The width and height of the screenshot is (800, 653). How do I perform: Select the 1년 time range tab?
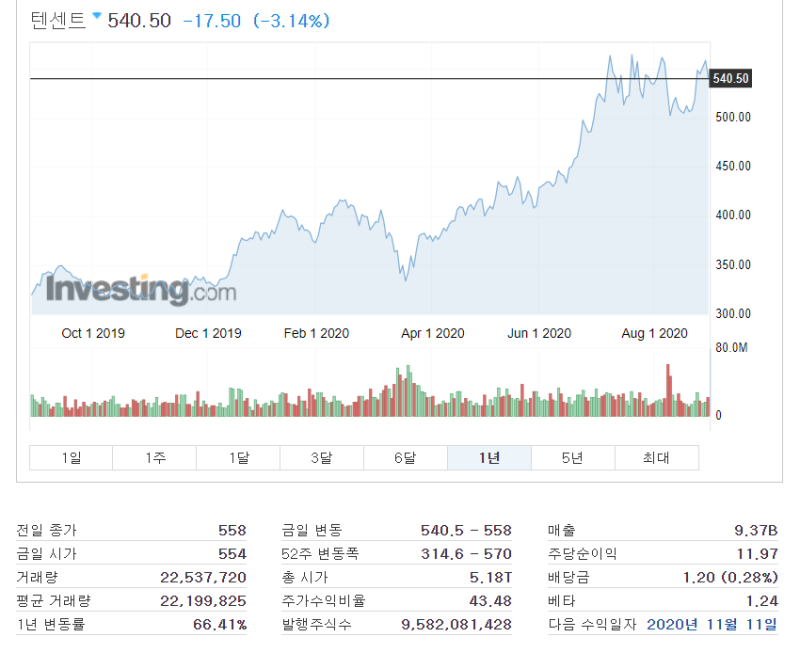pyautogui.click(x=489, y=458)
